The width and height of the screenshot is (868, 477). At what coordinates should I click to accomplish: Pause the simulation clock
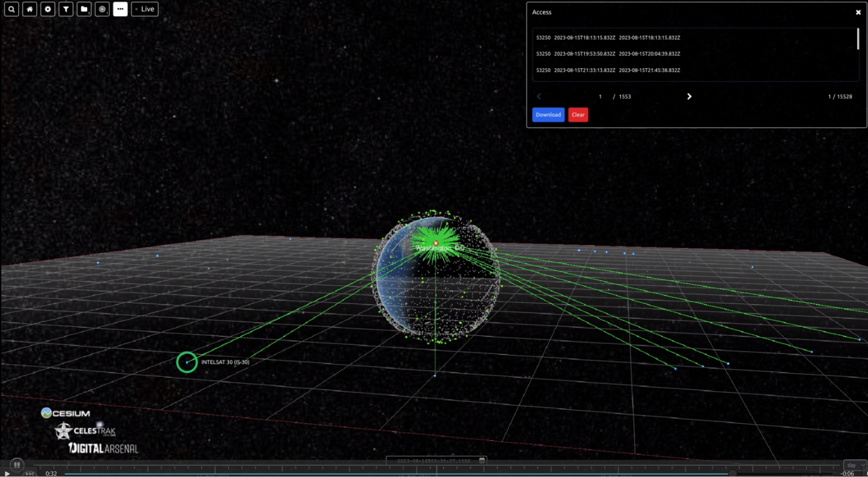pyautogui.click(x=17, y=464)
